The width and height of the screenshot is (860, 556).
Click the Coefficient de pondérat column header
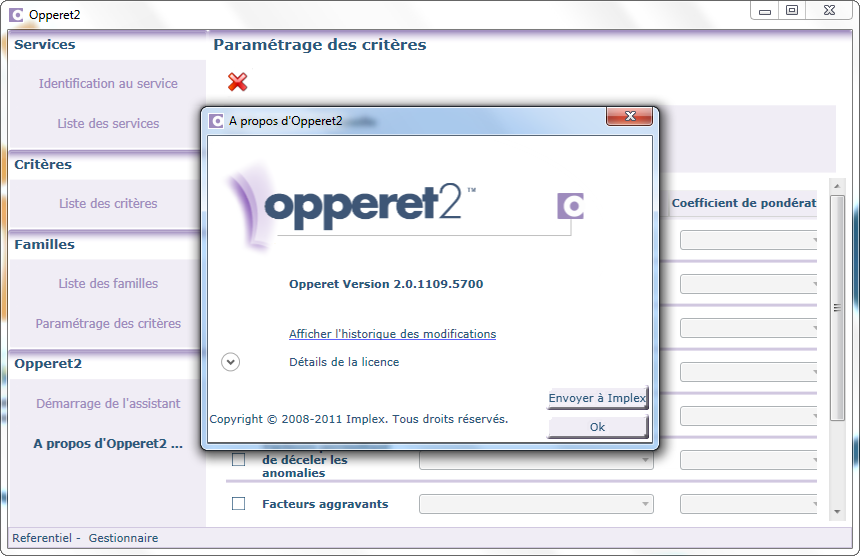pos(743,203)
